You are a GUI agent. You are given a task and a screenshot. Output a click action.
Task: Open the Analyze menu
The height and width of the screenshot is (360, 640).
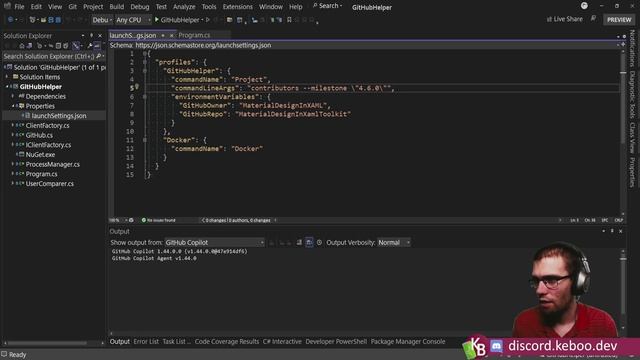coord(184,7)
